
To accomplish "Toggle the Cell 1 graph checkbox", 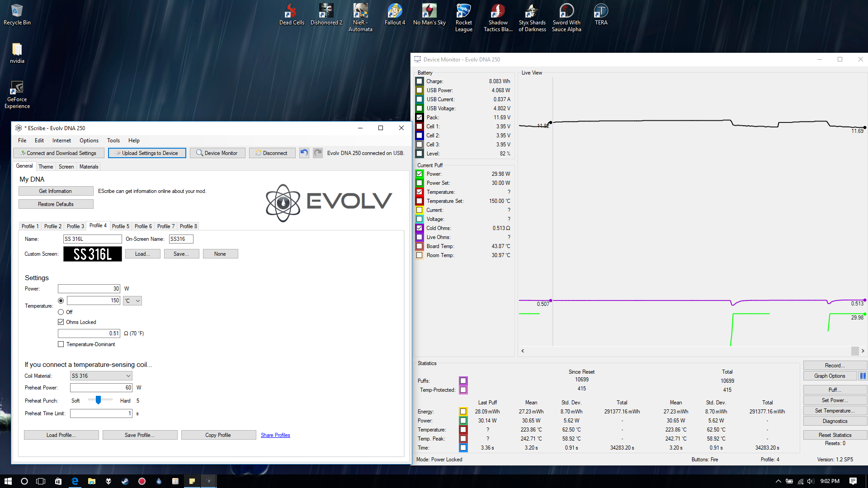I will coord(420,127).
